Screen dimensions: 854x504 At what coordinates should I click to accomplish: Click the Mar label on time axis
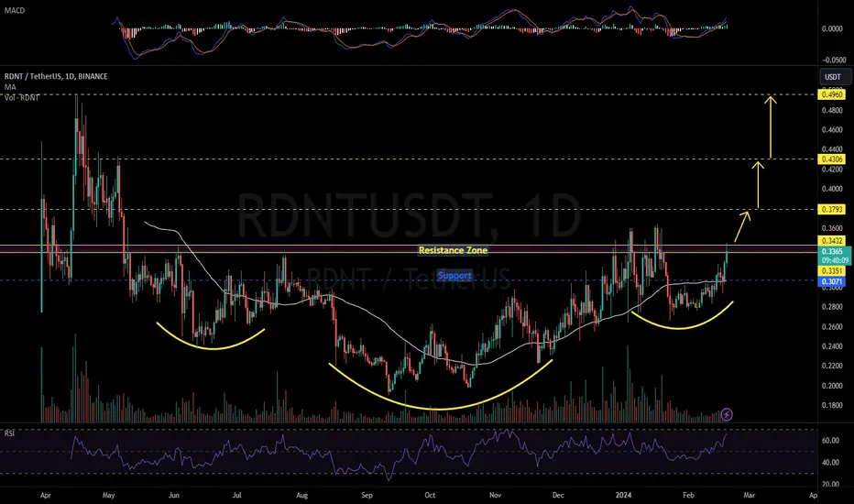point(750,495)
